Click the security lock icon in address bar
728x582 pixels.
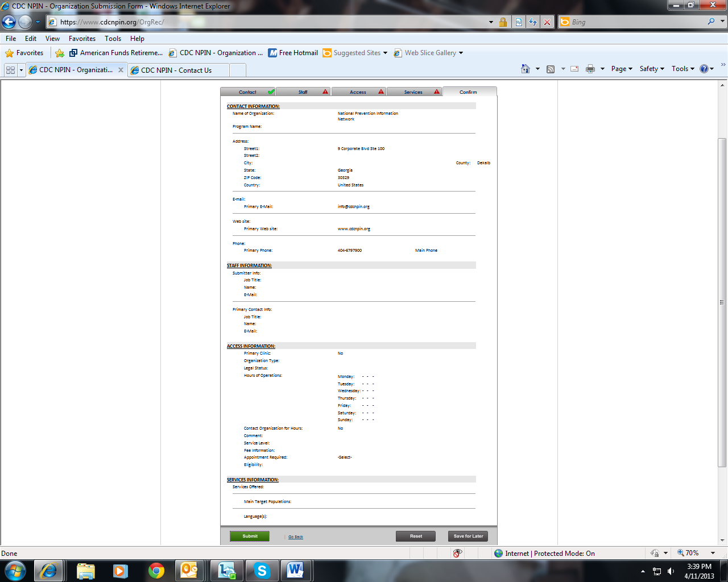click(503, 22)
